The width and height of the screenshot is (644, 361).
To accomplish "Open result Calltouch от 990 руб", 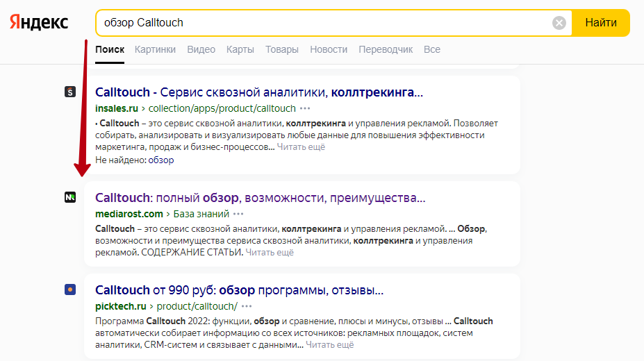I will [239, 290].
